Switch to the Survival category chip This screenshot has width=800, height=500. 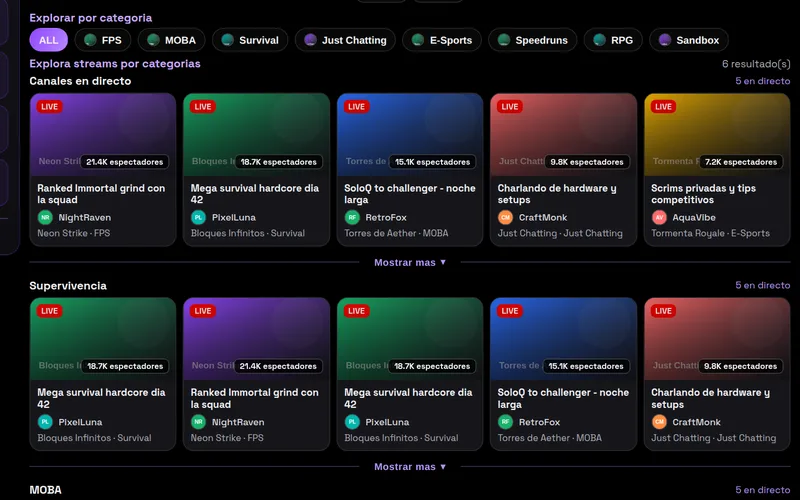(250, 40)
